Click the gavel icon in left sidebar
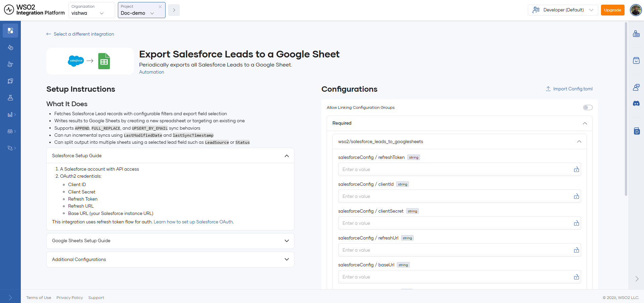Viewport: 644px width, 303px height. point(10,64)
